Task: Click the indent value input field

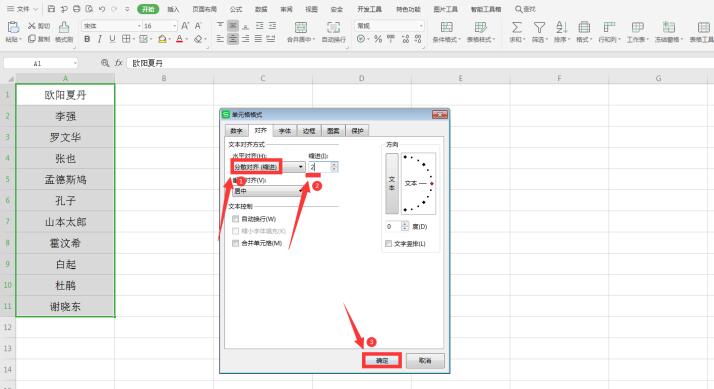Action: (320, 167)
